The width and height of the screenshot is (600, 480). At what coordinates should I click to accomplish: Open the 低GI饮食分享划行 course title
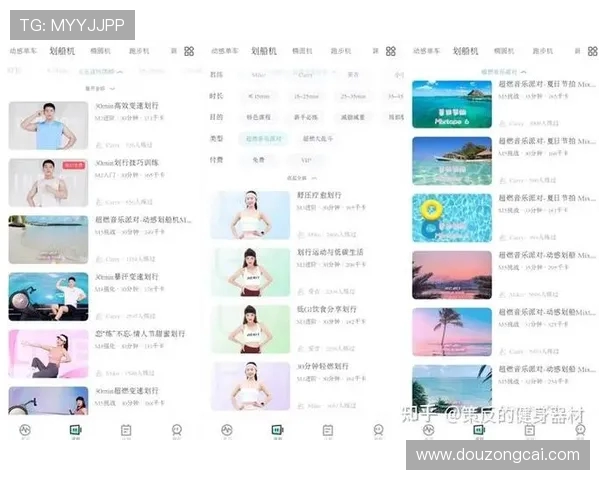(x=327, y=309)
